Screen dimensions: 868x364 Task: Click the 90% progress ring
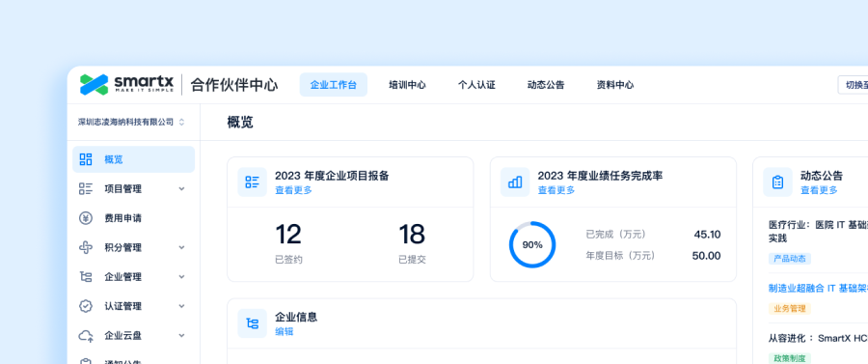pyautogui.click(x=532, y=245)
